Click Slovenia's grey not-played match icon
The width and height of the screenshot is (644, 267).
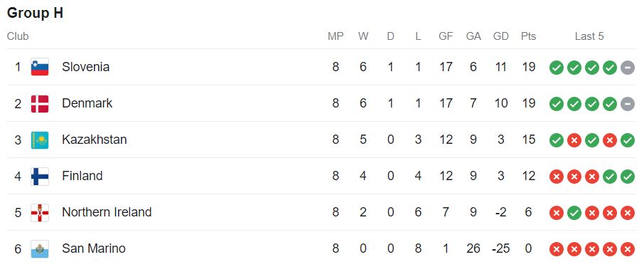point(627,67)
